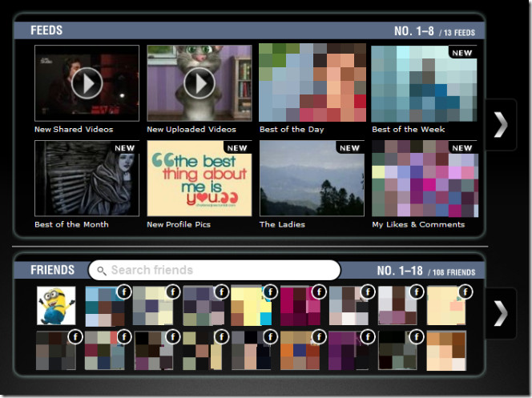Click the last friend thumbnail in first row
This screenshot has width=532, height=398.
click(x=446, y=306)
